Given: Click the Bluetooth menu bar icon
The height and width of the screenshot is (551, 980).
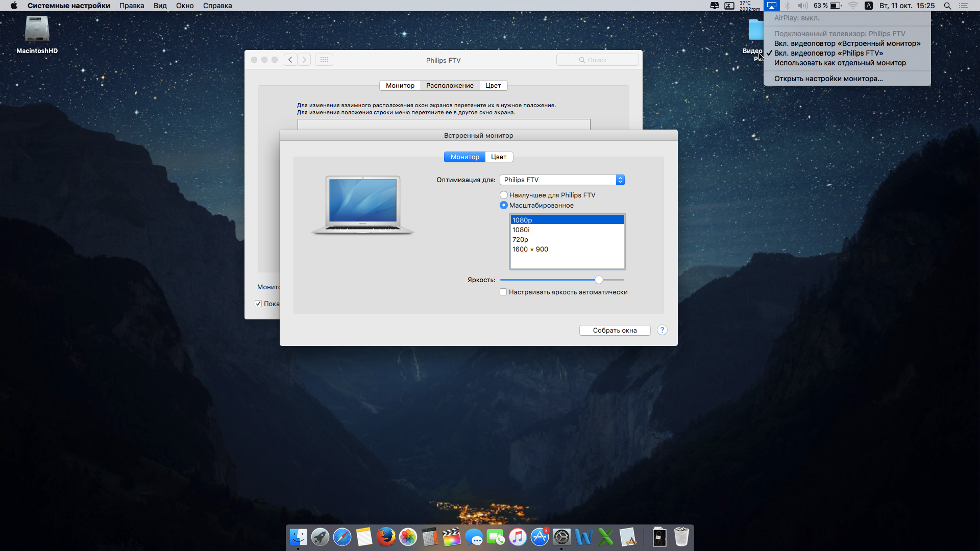Looking at the screenshot, I should point(787,6).
